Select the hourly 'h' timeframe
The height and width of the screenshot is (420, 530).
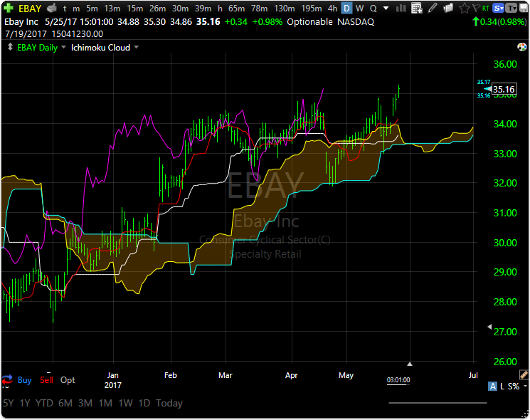[x=220, y=8]
